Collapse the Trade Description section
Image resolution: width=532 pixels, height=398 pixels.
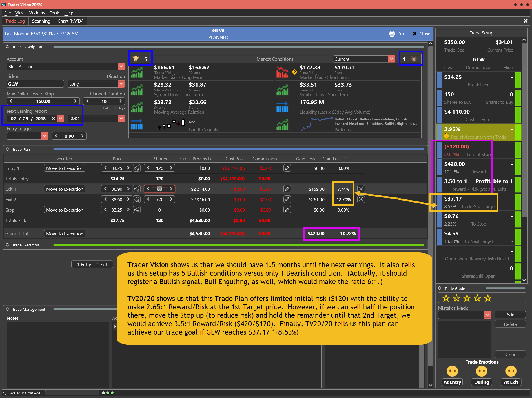pyautogui.click(x=7, y=46)
